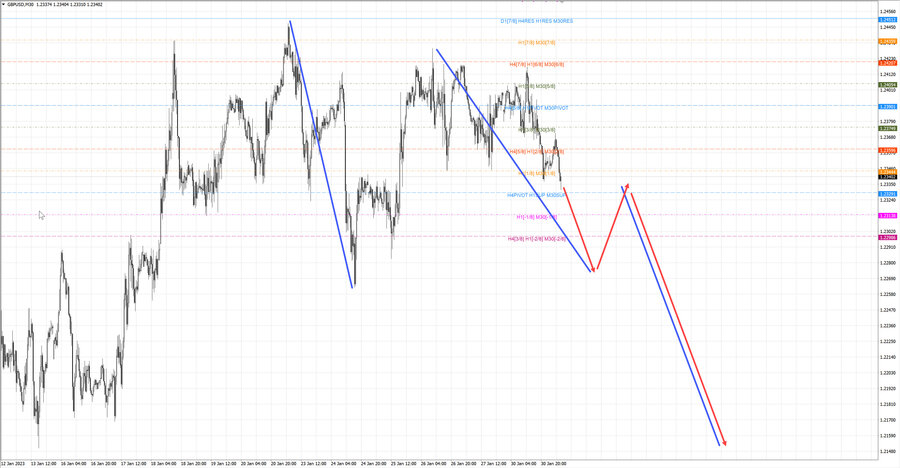
Task: Click the '30 Jan 20:00' time axis label
Action: click(553, 463)
